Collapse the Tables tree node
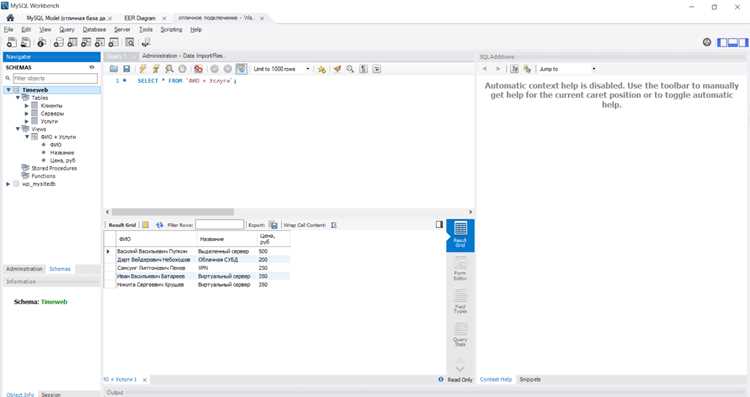The image size is (750, 397). 18,98
